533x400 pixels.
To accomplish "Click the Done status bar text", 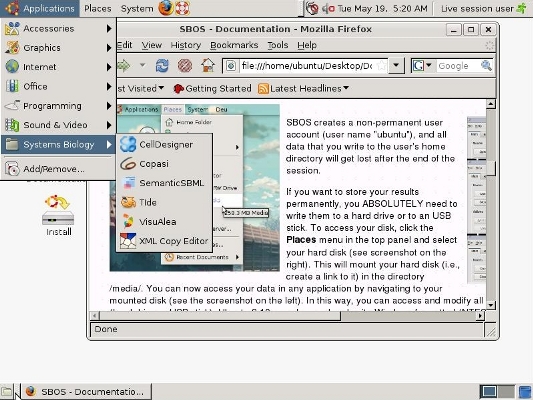I will pyautogui.click(x=106, y=329).
